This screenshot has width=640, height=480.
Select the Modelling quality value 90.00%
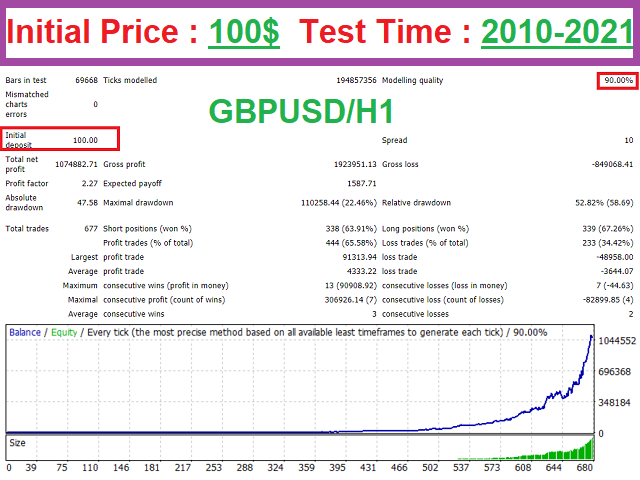point(618,80)
